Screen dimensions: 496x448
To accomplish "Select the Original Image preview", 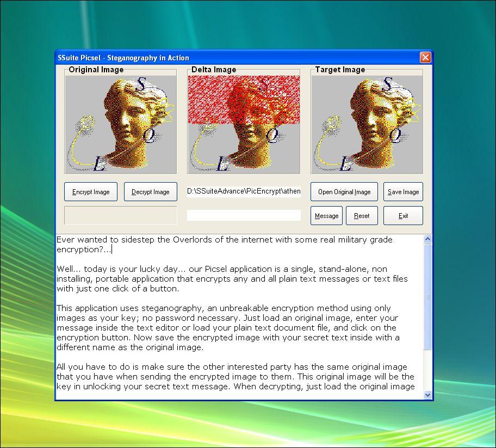I will point(120,123).
